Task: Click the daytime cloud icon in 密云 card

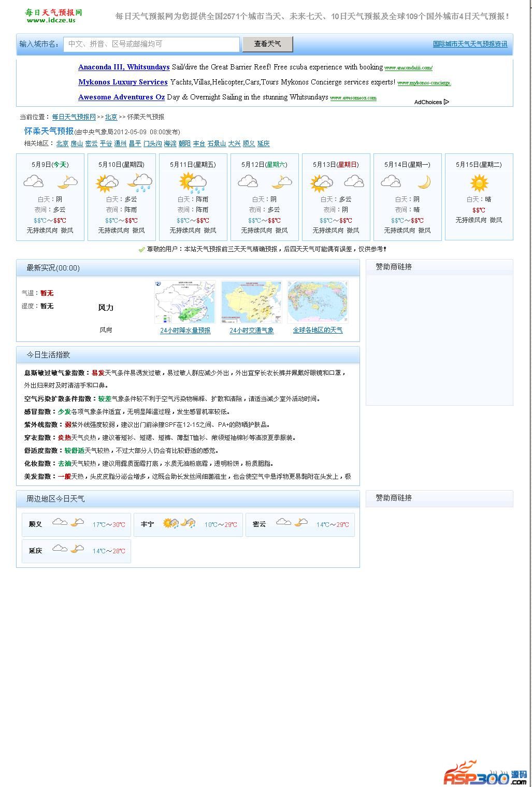Action: point(283,522)
